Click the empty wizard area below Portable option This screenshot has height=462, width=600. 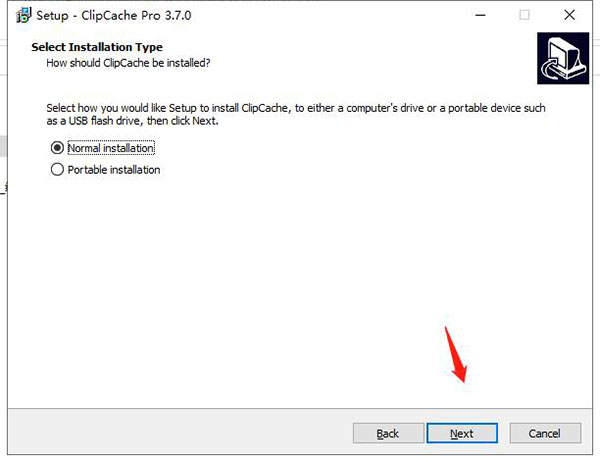(x=250, y=280)
